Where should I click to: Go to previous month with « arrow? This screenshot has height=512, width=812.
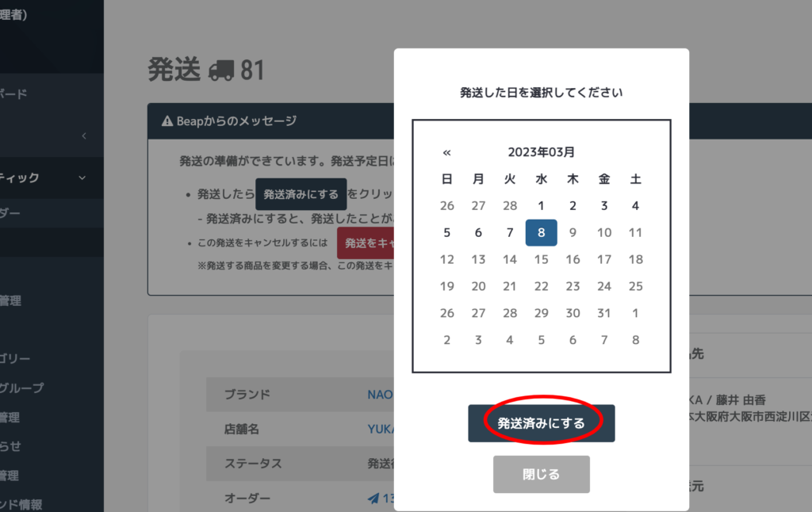pos(446,152)
